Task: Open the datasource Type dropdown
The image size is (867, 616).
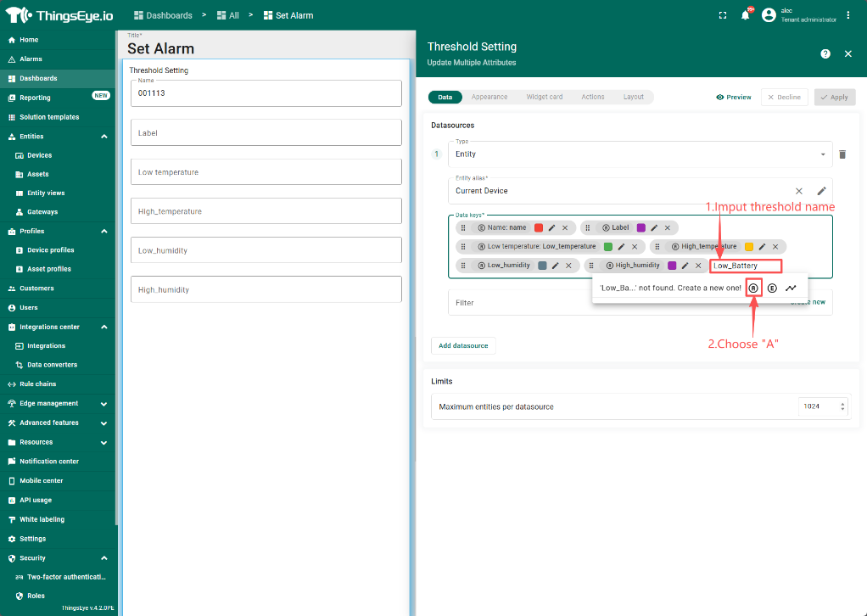Action: [822, 154]
